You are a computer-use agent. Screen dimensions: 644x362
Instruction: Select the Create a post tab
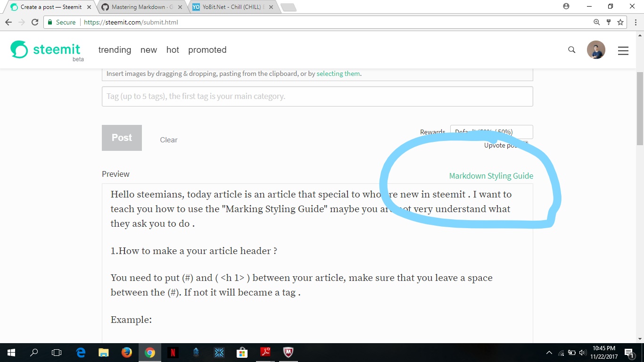pos(50,7)
